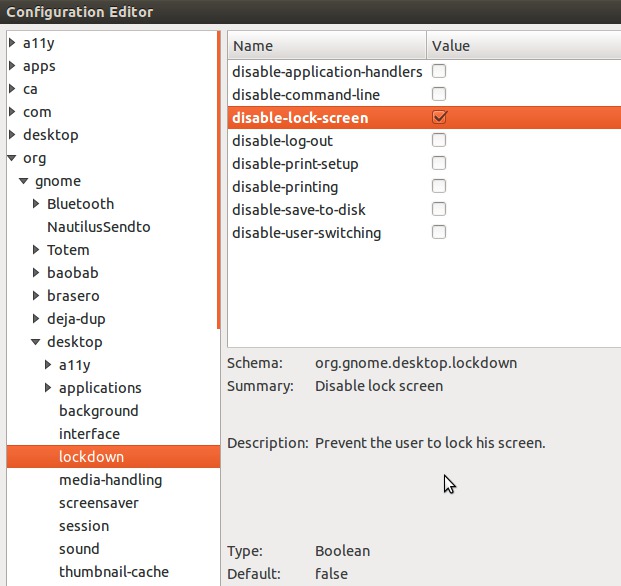This screenshot has width=621, height=586.
Task: Select the applications tree label
Action: click(100, 388)
